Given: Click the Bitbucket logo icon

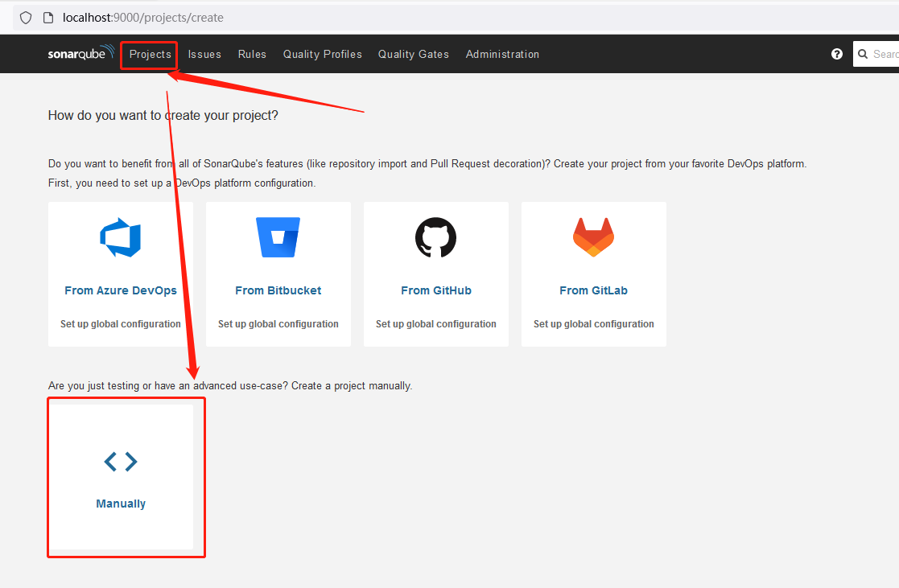Looking at the screenshot, I should coord(278,237).
